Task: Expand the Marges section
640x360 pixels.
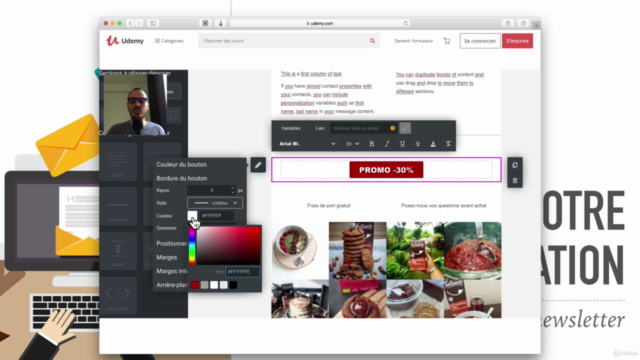Action: [167, 257]
